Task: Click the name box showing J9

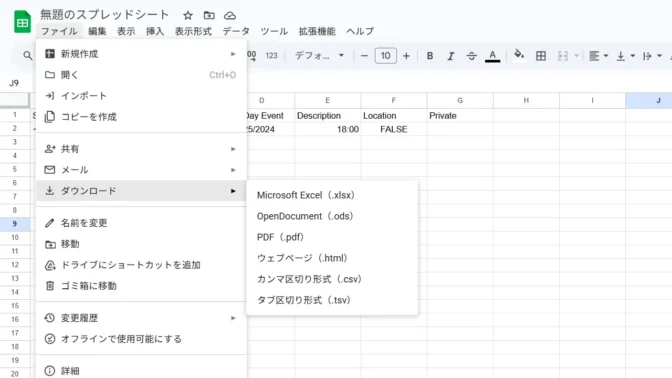Action: point(14,83)
